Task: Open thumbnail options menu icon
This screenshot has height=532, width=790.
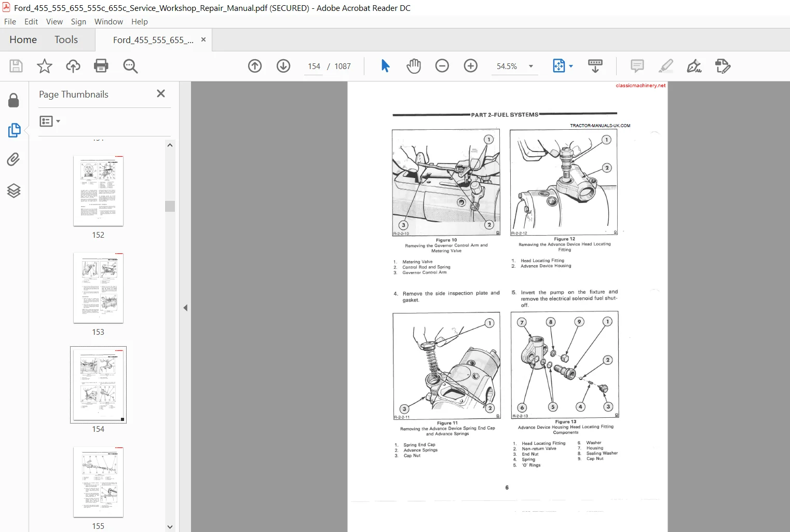Action: click(x=50, y=121)
